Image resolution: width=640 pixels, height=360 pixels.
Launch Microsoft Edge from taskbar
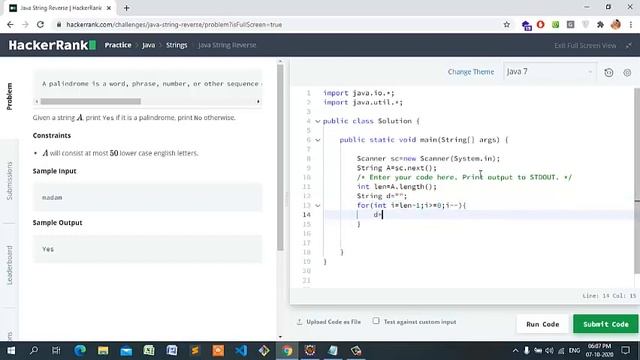80,350
